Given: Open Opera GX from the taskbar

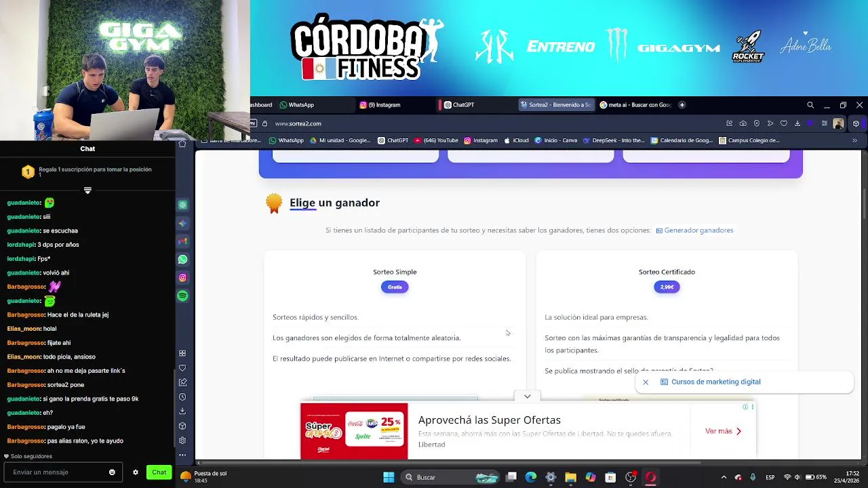Looking at the screenshot, I should [x=651, y=477].
